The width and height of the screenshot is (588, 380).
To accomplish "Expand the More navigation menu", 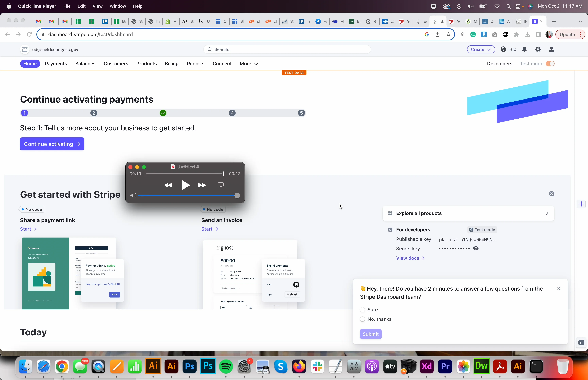I will tap(249, 64).
